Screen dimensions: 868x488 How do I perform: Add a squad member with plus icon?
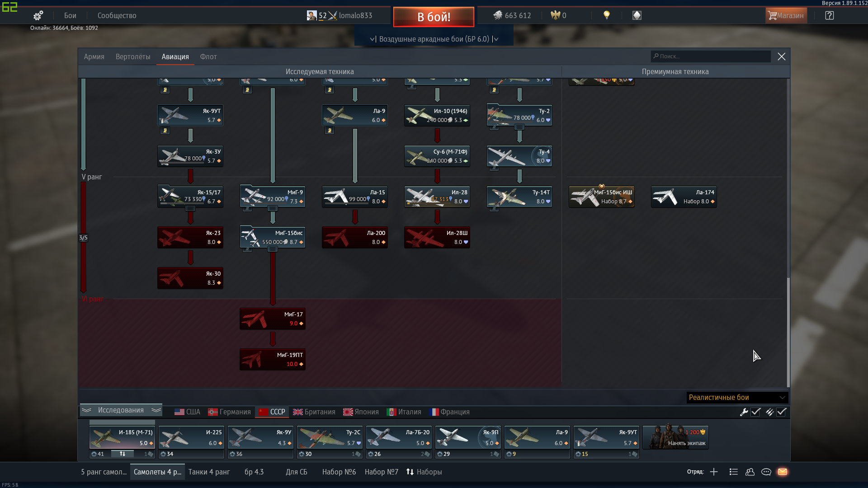click(x=714, y=472)
